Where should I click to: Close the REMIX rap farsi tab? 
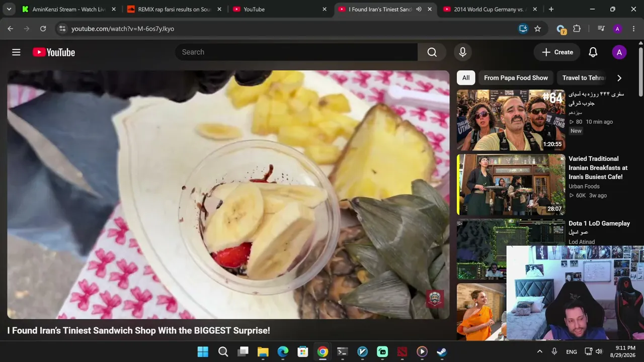pos(220,9)
